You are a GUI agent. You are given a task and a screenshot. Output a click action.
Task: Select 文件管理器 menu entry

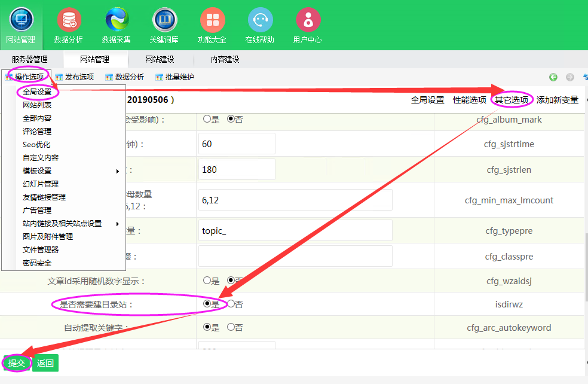click(41, 249)
